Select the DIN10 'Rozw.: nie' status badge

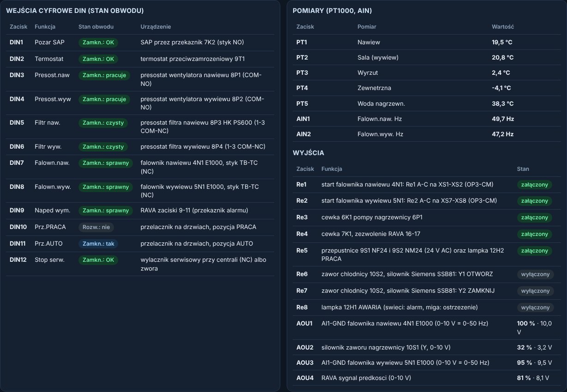[x=96, y=227]
